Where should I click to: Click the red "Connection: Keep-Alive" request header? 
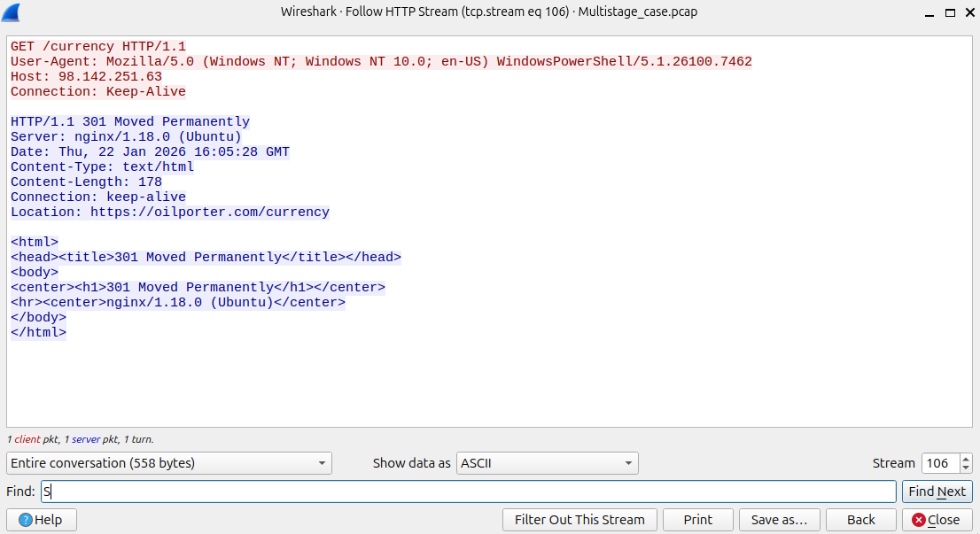pyautogui.click(x=98, y=92)
